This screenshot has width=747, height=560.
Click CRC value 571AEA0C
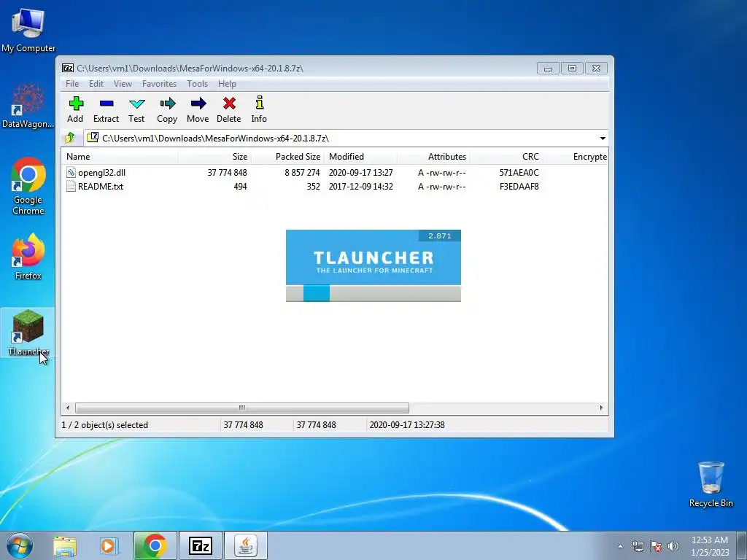click(519, 172)
